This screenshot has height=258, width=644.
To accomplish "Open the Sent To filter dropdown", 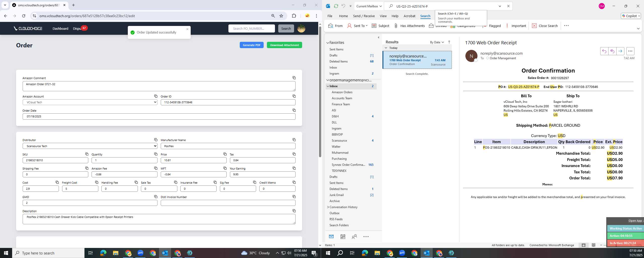I will [x=357, y=26].
